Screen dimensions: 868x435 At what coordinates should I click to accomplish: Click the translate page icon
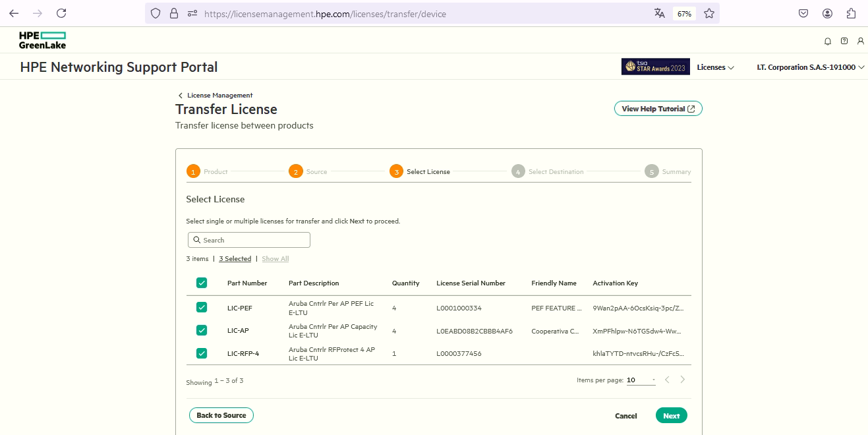pos(660,13)
